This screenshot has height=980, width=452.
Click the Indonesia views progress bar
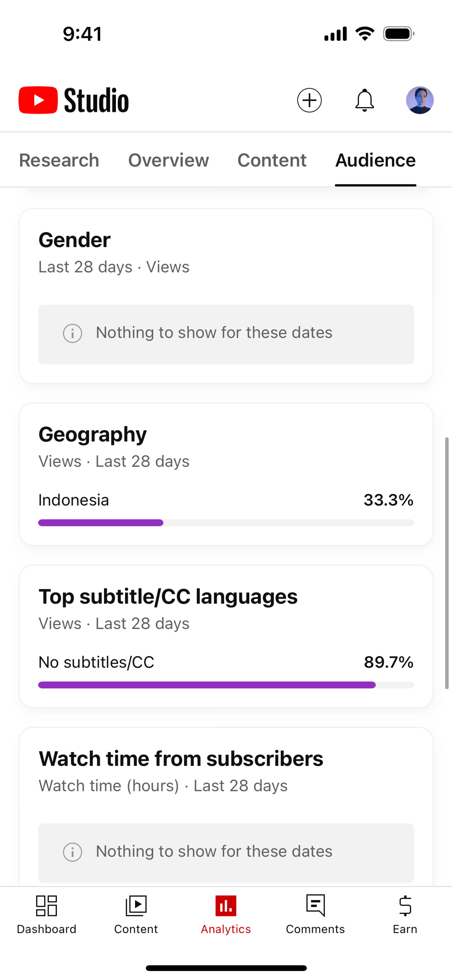226,523
